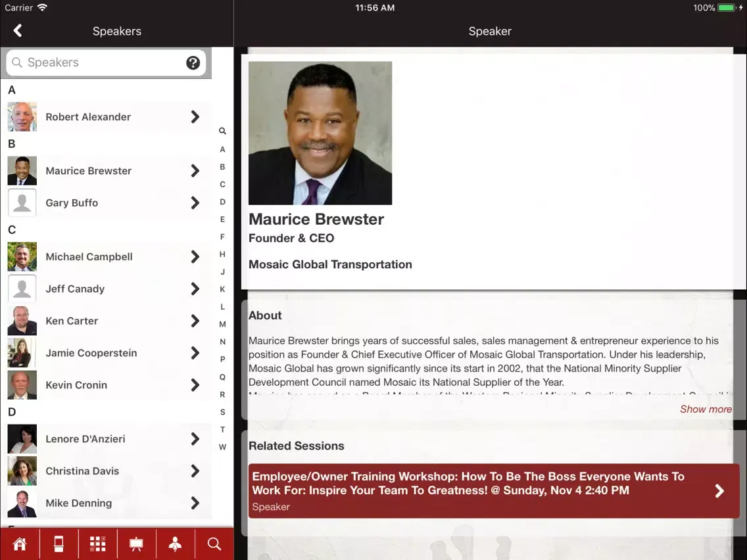Tap the "Mosaic Global Transportation" company name
Viewport: 747px width, 560px height.
(330, 265)
